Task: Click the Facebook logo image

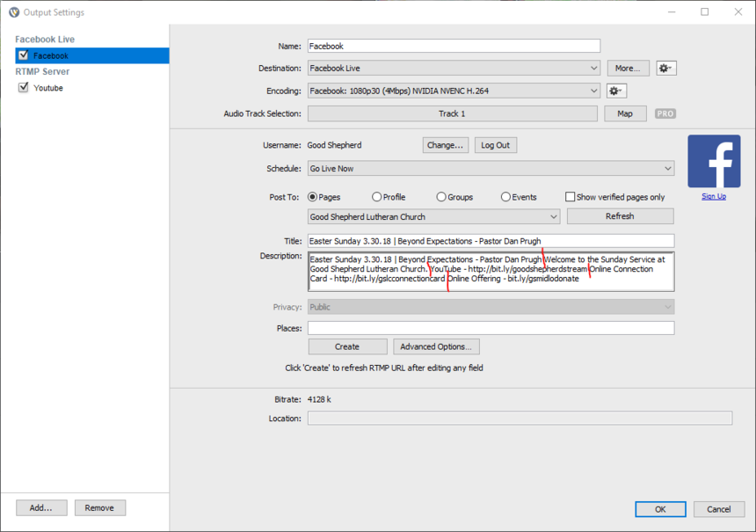Action: (714, 161)
